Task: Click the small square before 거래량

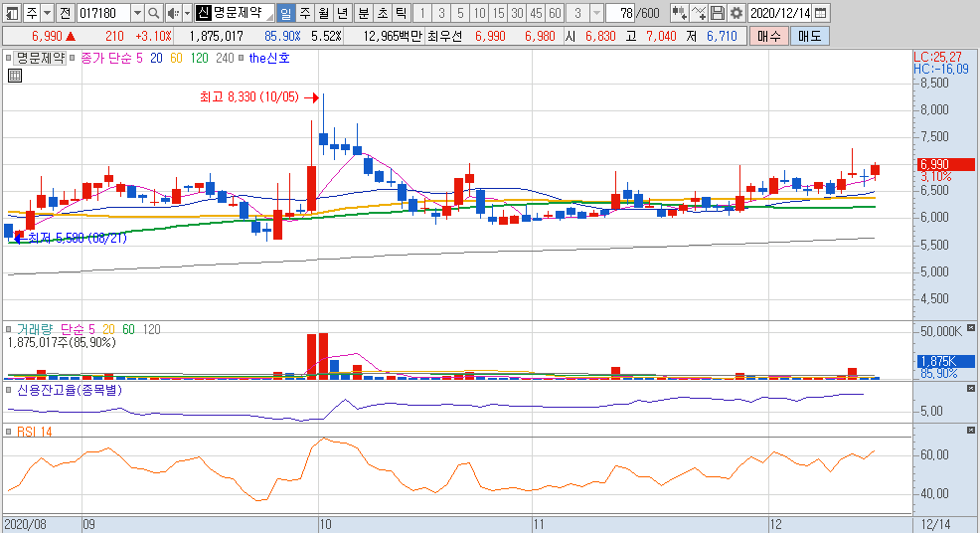Action: click(x=8, y=329)
